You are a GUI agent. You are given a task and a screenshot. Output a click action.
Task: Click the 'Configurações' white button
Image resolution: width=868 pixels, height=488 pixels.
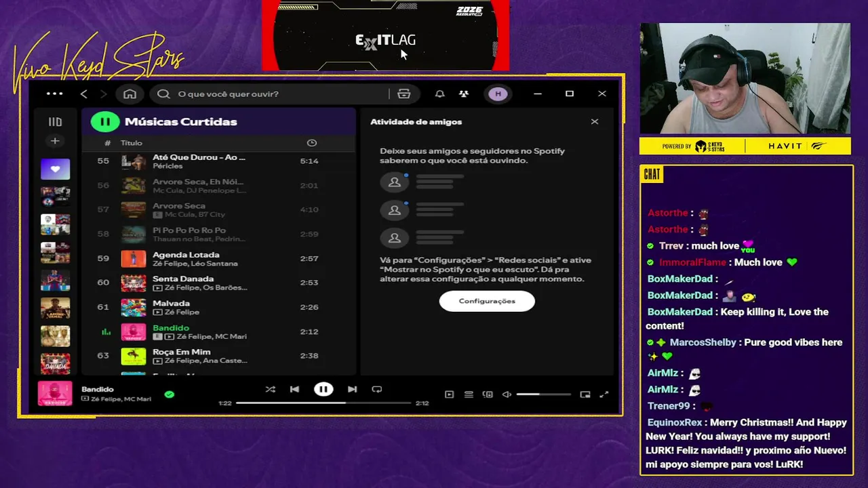(487, 301)
